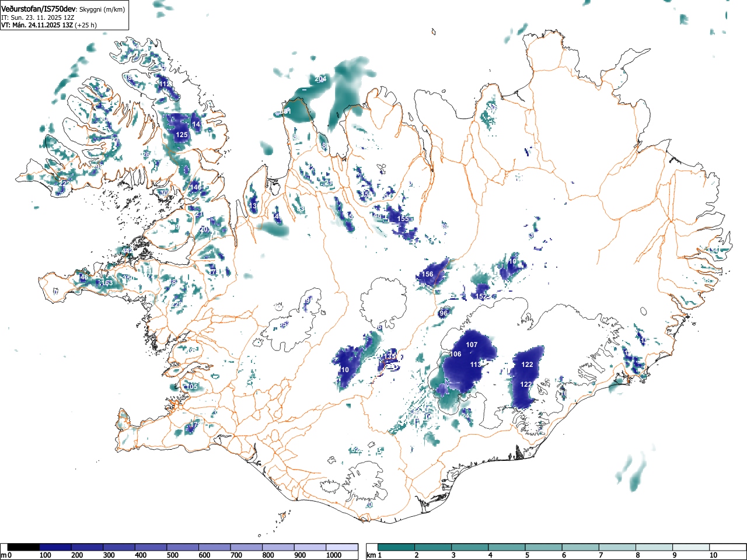Screen dimensions: 747x560
Task: Click the 700 tick on the metre legend
Action: (236, 555)
